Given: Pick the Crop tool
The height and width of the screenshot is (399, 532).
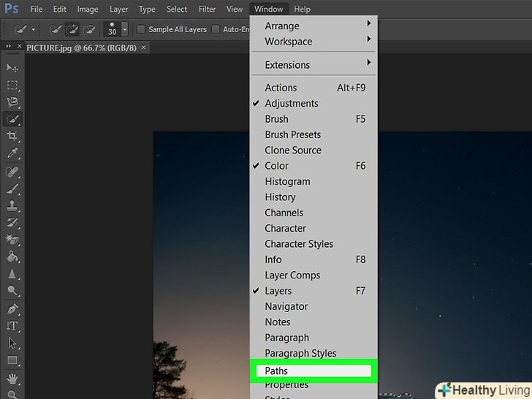Looking at the screenshot, I should (x=12, y=136).
